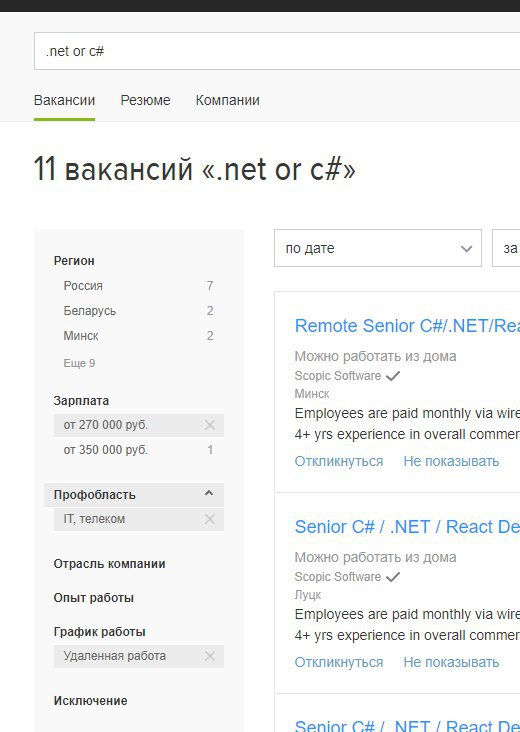The image size is (520, 732).
Task: Expand the 'График работы' filter section
Action: click(x=99, y=632)
